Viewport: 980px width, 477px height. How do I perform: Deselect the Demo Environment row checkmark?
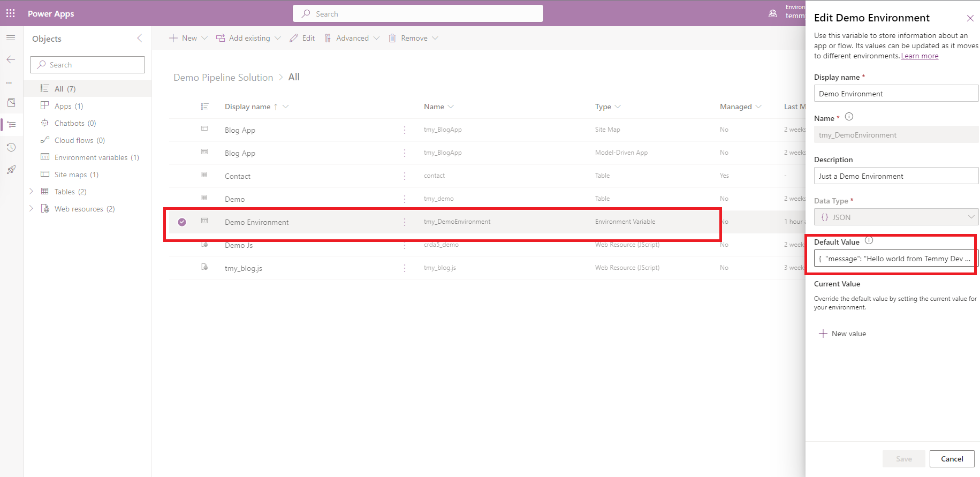pyautogui.click(x=182, y=222)
